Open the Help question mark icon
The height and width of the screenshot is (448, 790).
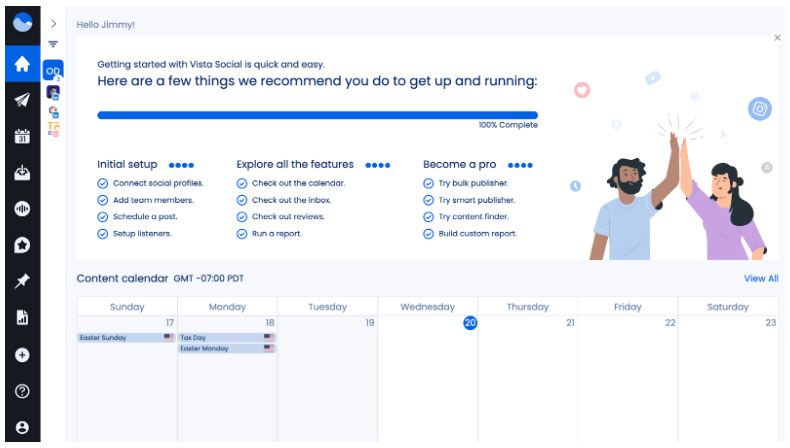point(22,391)
